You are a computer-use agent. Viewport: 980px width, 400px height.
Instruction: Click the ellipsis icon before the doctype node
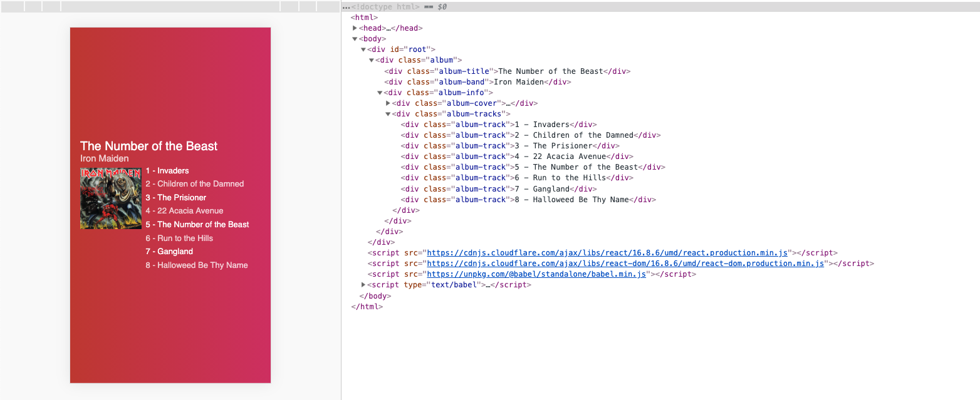coord(345,7)
